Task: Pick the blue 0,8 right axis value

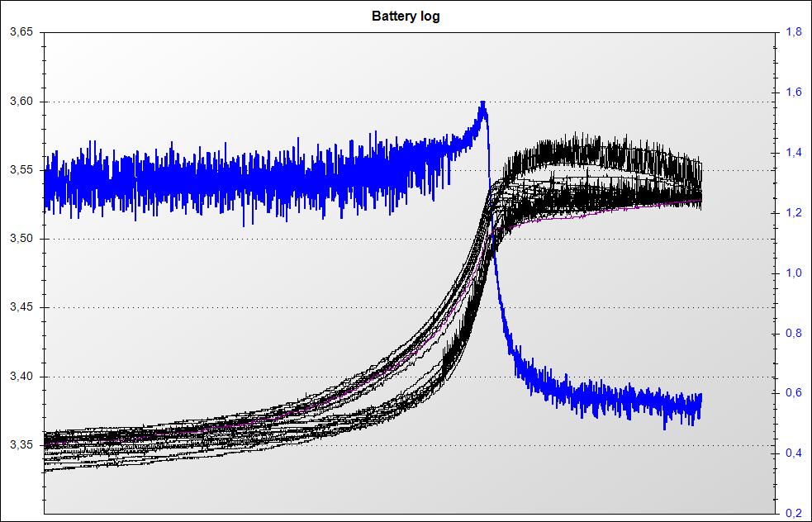Action: pyautogui.click(x=793, y=333)
